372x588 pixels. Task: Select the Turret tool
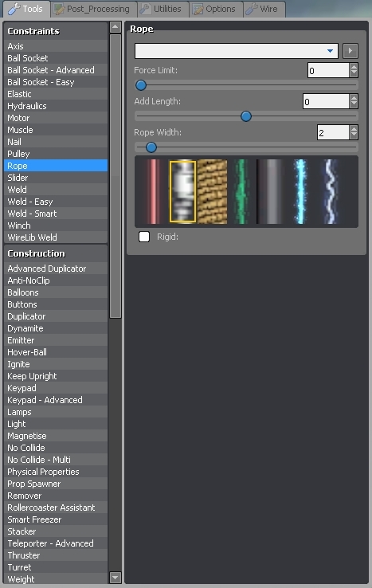point(56,567)
